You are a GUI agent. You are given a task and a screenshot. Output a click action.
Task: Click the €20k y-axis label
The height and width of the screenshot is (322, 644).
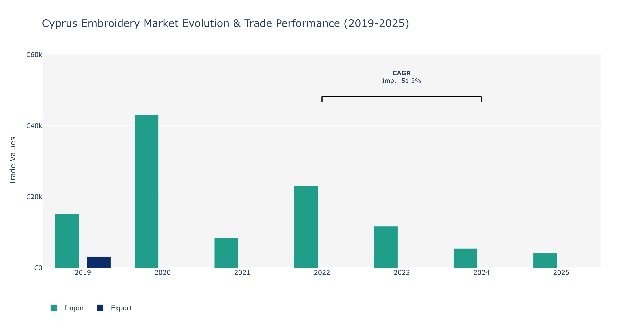(x=34, y=197)
